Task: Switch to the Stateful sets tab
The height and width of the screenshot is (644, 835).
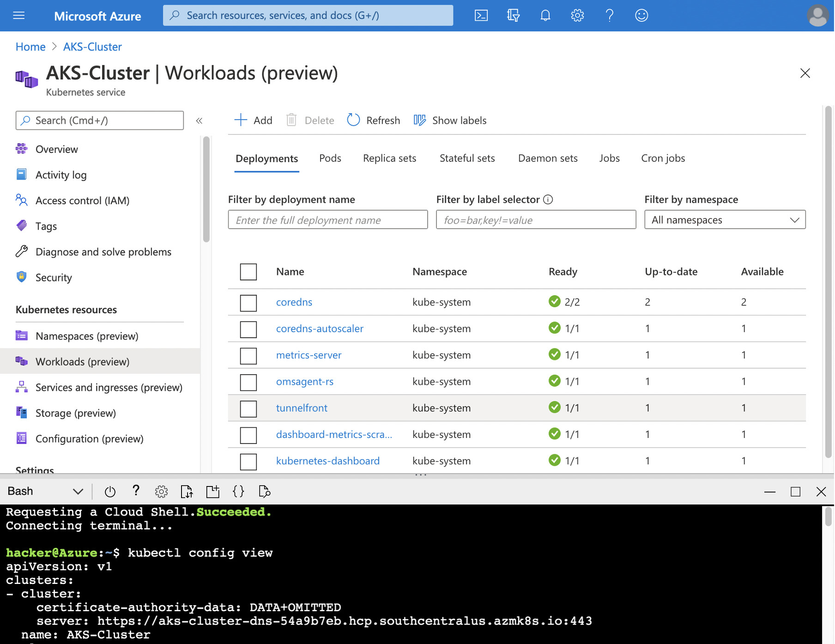Action: click(467, 158)
